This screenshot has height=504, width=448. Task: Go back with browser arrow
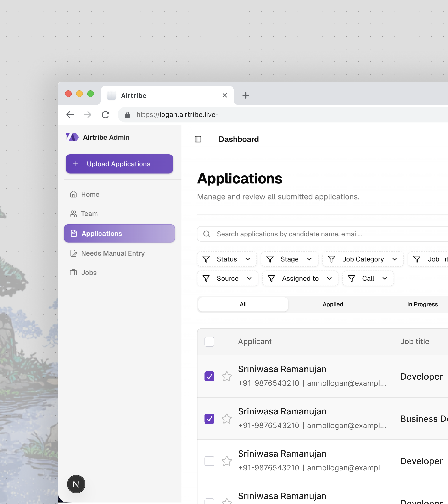click(x=70, y=115)
